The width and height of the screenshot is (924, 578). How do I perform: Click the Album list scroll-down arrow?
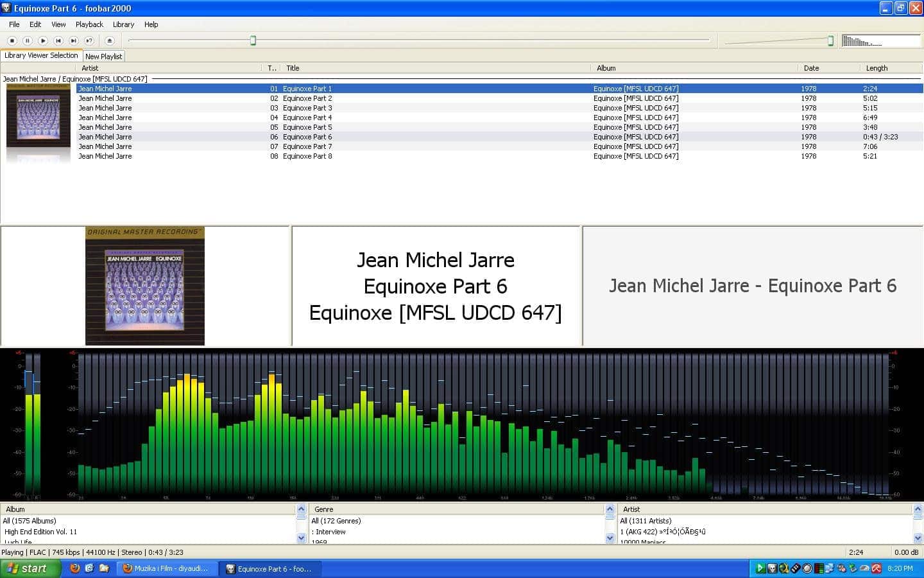[302, 538]
